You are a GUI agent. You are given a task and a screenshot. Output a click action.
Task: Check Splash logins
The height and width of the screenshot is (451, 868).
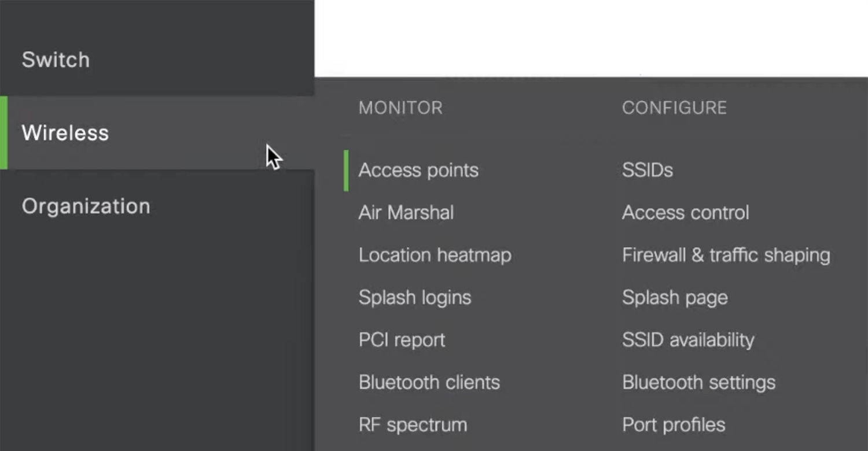tap(415, 297)
